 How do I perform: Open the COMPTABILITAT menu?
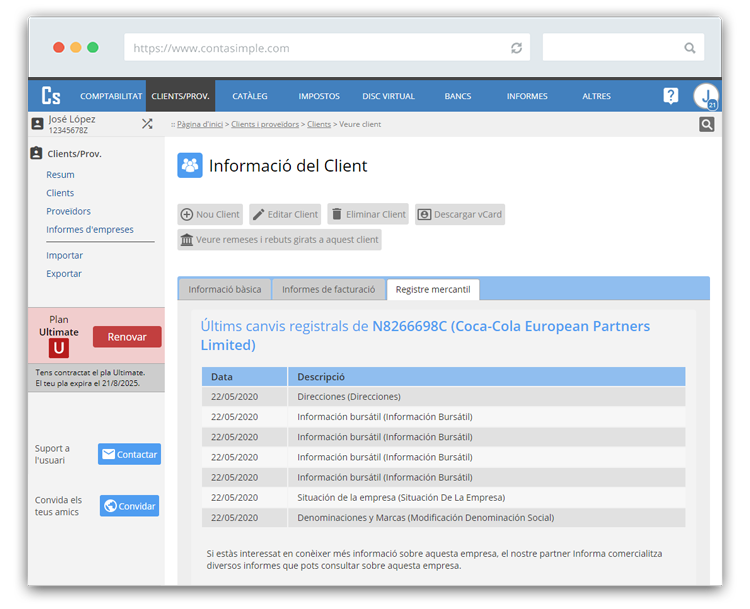111,96
